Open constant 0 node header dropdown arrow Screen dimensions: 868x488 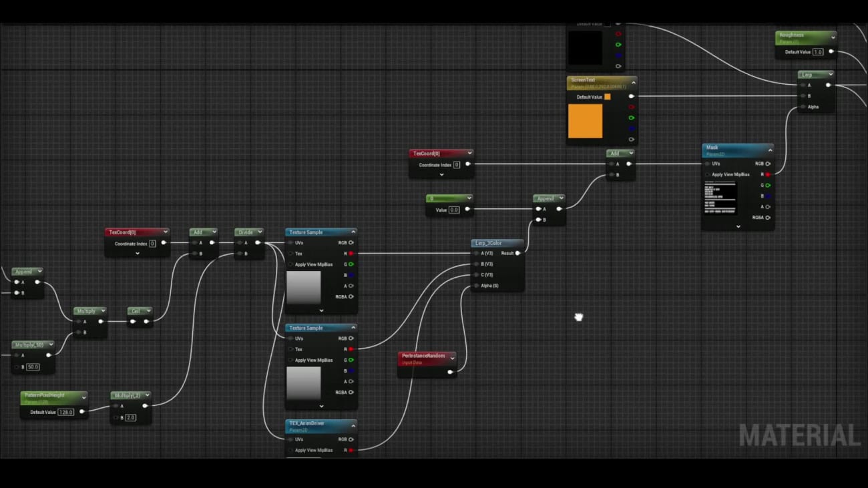pos(469,198)
